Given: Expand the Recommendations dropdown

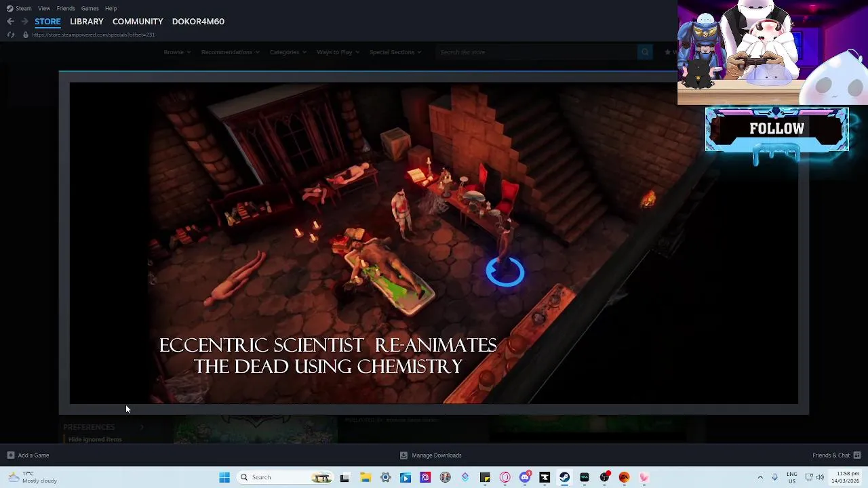Looking at the screenshot, I should coord(230,52).
